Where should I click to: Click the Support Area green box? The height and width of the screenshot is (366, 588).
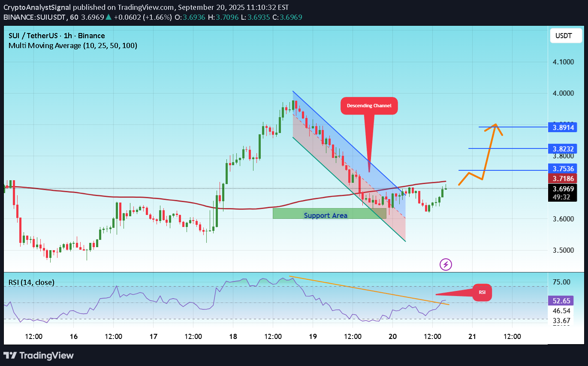(329, 213)
